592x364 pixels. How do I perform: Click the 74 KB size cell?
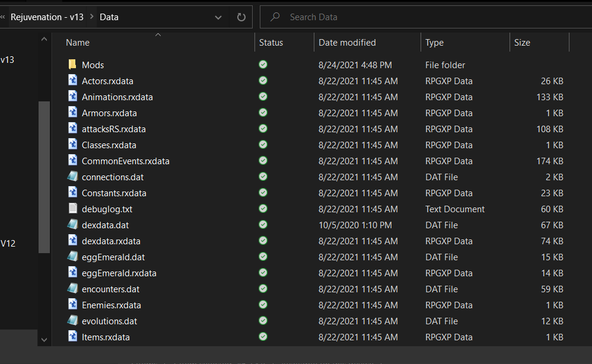click(552, 241)
